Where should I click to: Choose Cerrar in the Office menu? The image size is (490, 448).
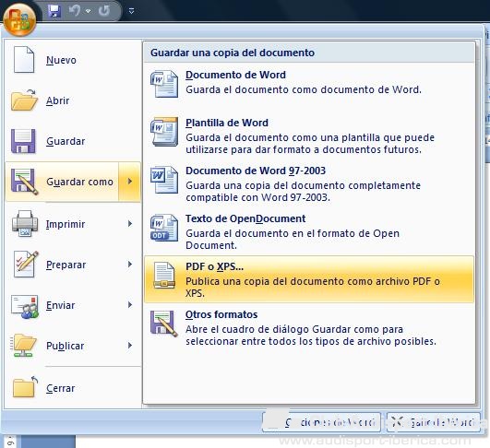point(60,388)
